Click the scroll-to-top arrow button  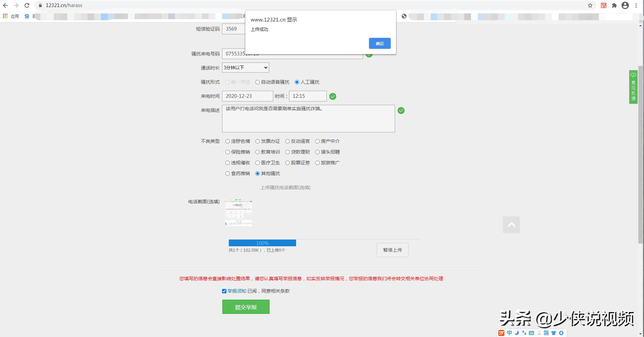click(511, 224)
